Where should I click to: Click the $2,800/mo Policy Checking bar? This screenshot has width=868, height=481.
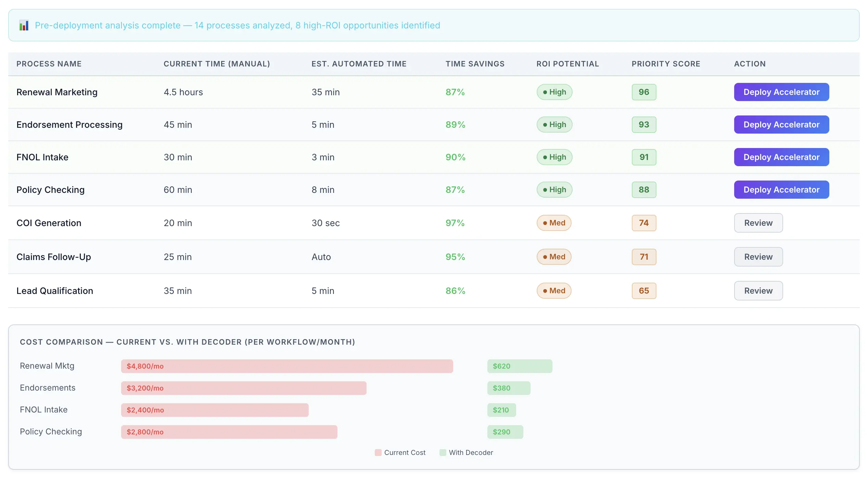coord(229,432)
